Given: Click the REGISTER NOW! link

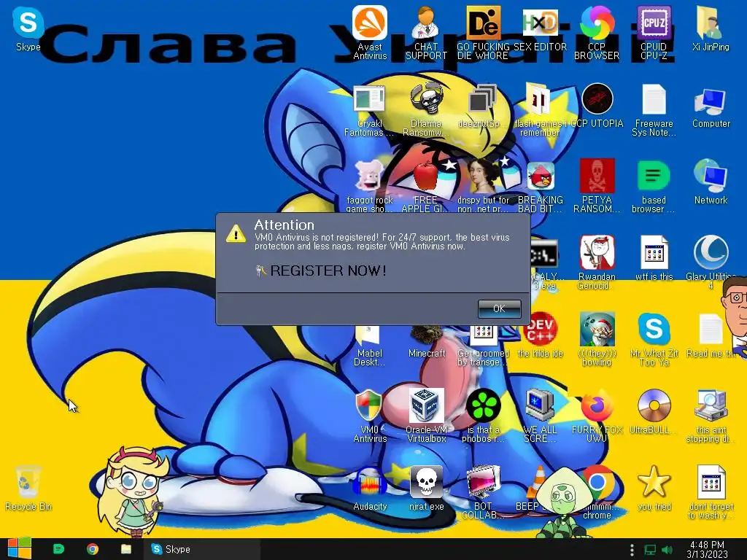Looking at the screenshot, I should (x=328, y=271).
